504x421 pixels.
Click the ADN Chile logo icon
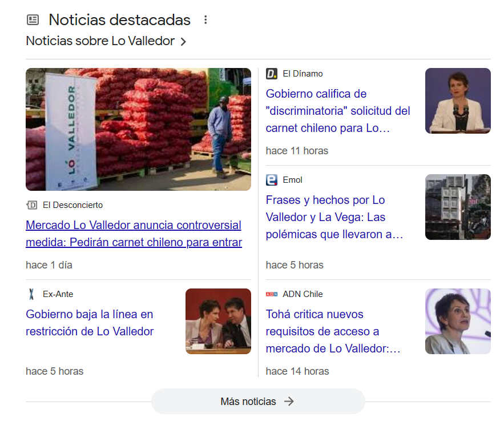coord(272,294)
